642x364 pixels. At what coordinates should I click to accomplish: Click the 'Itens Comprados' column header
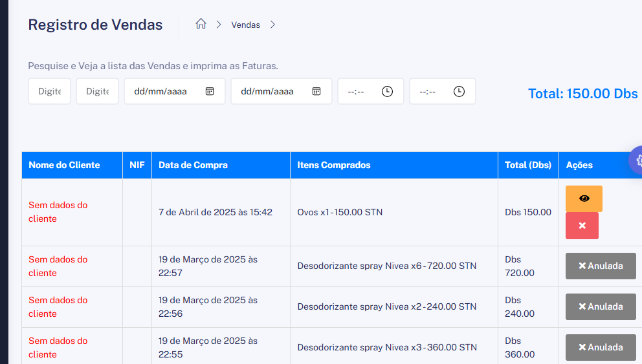[334, 165]
